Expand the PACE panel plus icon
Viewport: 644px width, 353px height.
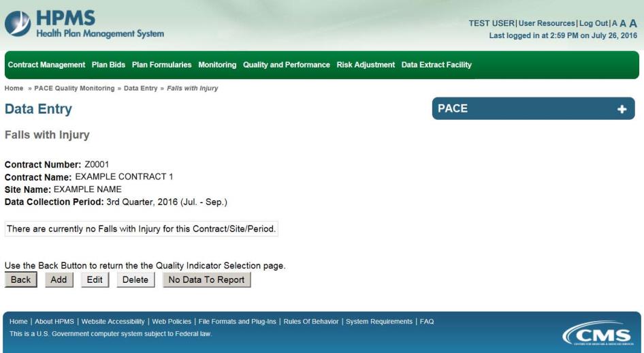pos(622,109)
